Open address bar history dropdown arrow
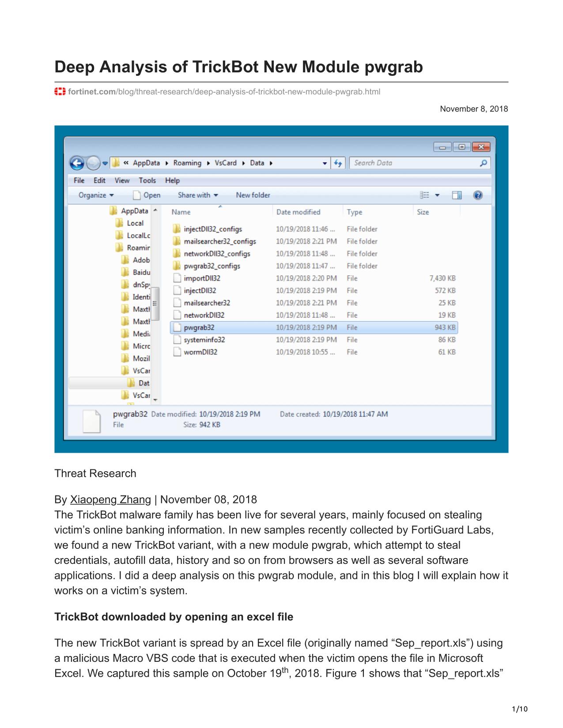The width and height of the screenshot is (563, 728). (x=325, y=163)
